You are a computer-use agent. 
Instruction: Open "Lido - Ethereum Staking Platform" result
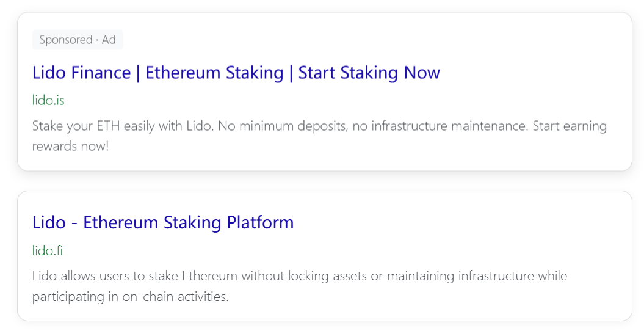click(163, 222)
